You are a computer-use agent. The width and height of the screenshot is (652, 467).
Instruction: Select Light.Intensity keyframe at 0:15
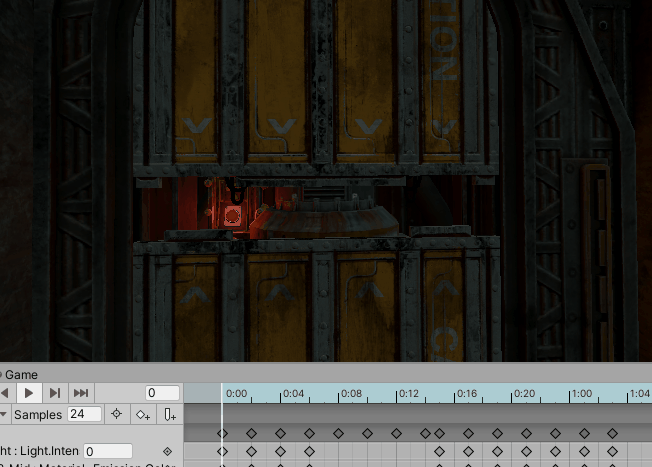[440, 451]
